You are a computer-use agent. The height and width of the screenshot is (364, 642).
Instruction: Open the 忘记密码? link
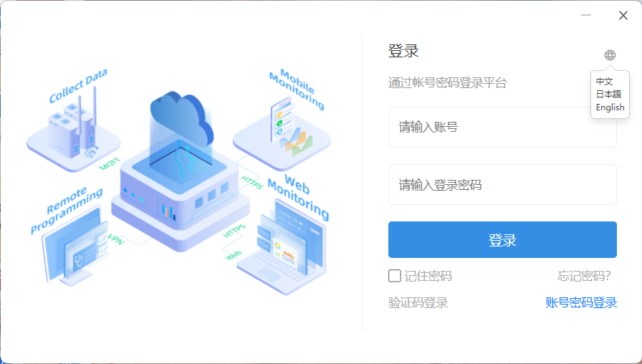(x=584, y=276)
